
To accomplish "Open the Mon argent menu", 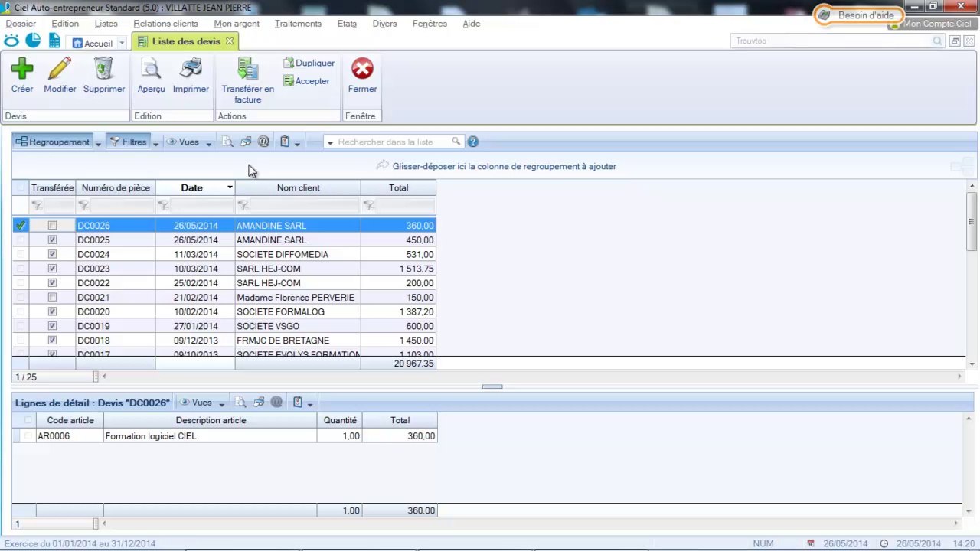I will [x=237, y=24].
